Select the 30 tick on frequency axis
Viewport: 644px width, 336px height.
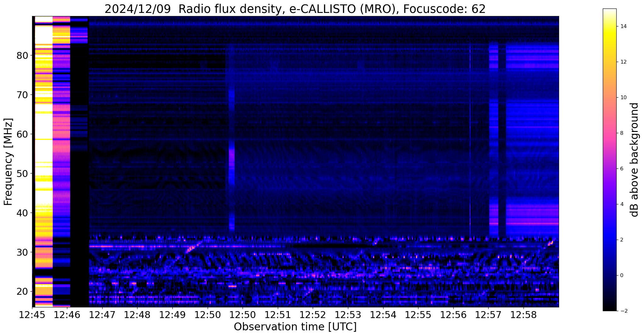[22, 252]
